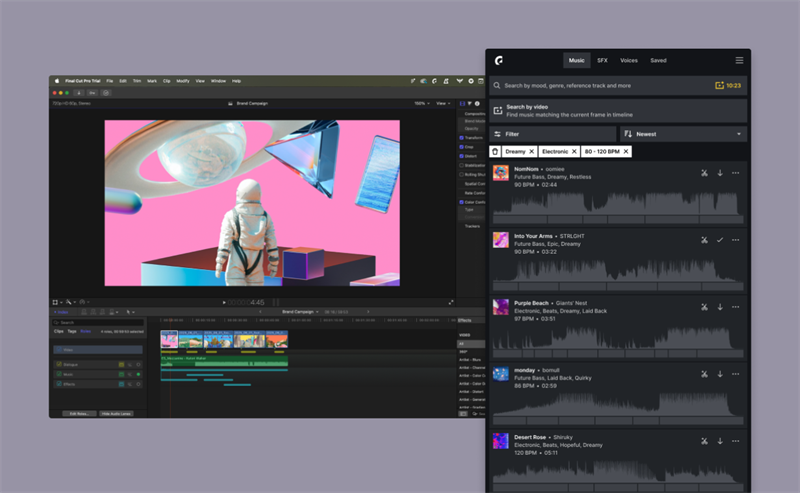This screenshot has height=493, width=800.
Task: Remove the Dreamy filter tag
Action: click(x=531, y=152)
